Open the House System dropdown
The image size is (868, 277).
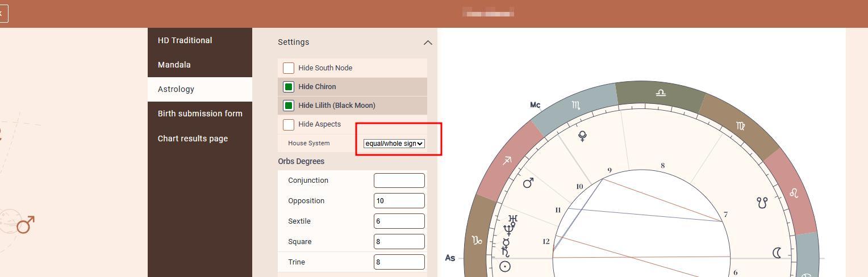[x=394, y=144]
